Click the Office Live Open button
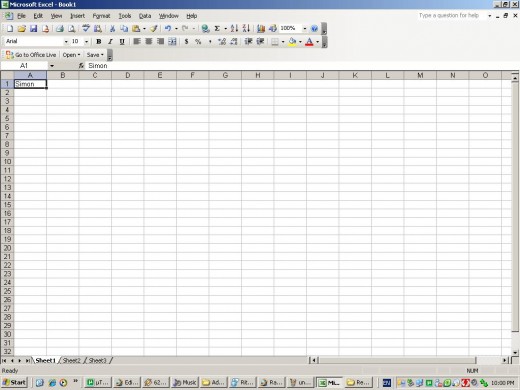Viewport: 520px width, 390px height. click(x=71, y=55)
